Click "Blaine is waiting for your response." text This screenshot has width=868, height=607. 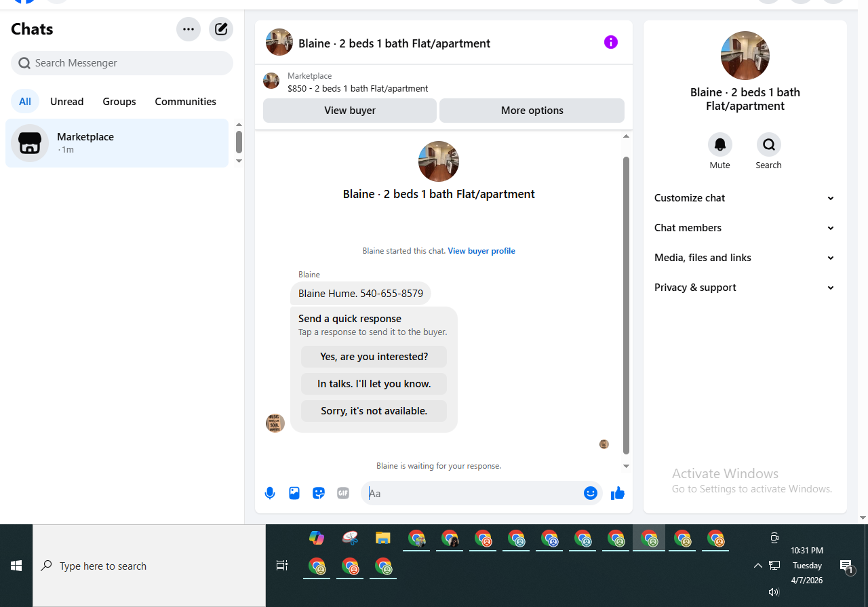click(439, 466)
